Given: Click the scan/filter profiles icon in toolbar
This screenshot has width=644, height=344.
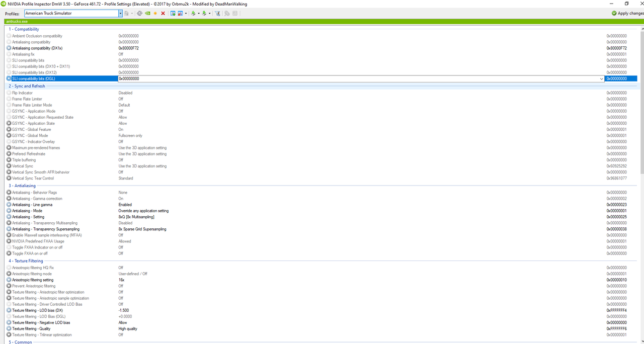Looking at the screenshot, I should [x=217, y=13].
